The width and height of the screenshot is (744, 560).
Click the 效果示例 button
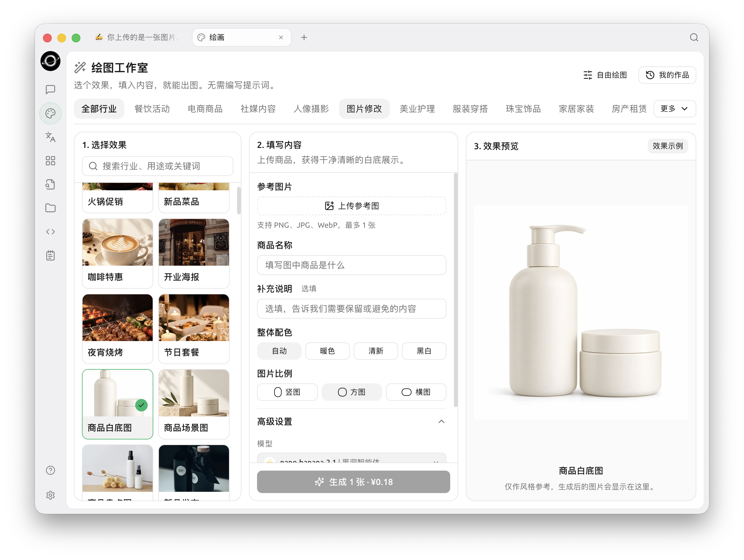tap(668, 146)
